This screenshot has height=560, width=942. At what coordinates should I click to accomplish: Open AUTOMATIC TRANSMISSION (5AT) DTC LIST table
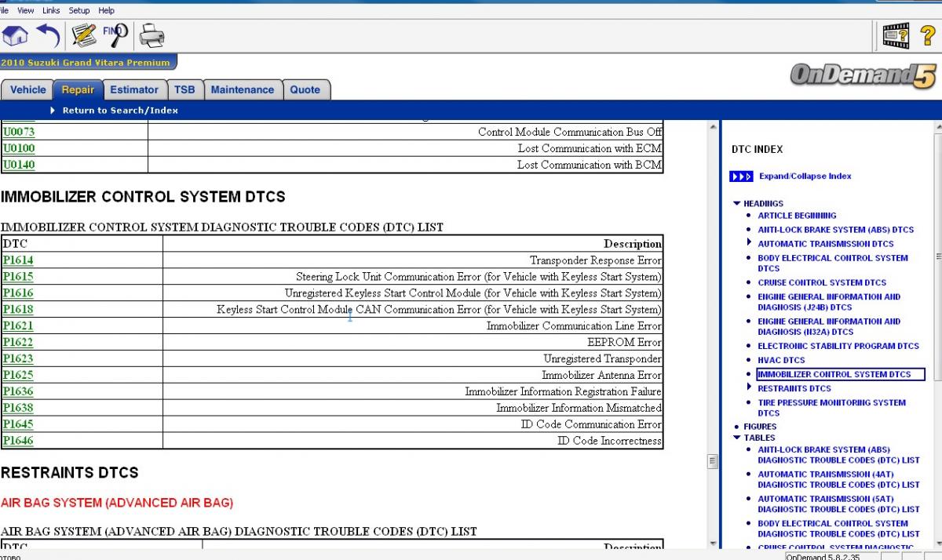click(x=838, y=504)
